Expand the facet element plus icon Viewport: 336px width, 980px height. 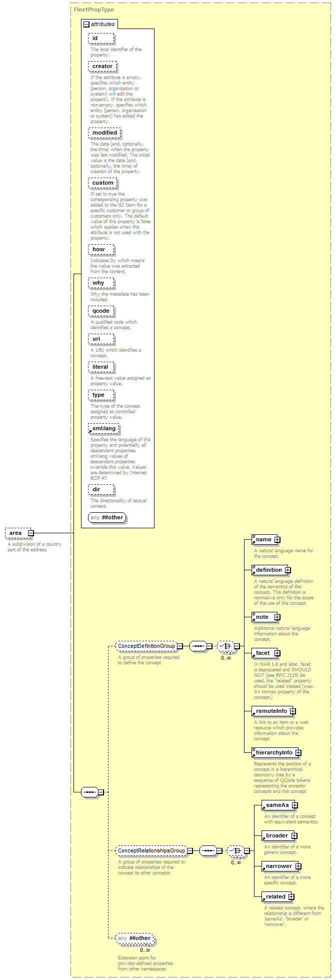point(277,653)
